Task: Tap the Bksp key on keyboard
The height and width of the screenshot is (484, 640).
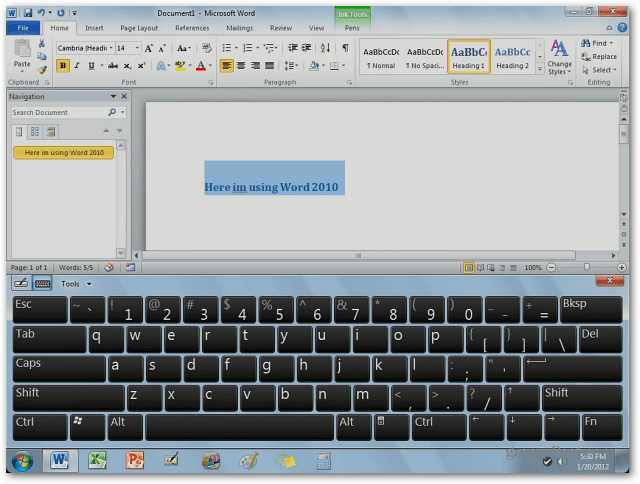Action: [x=591, y=310]
